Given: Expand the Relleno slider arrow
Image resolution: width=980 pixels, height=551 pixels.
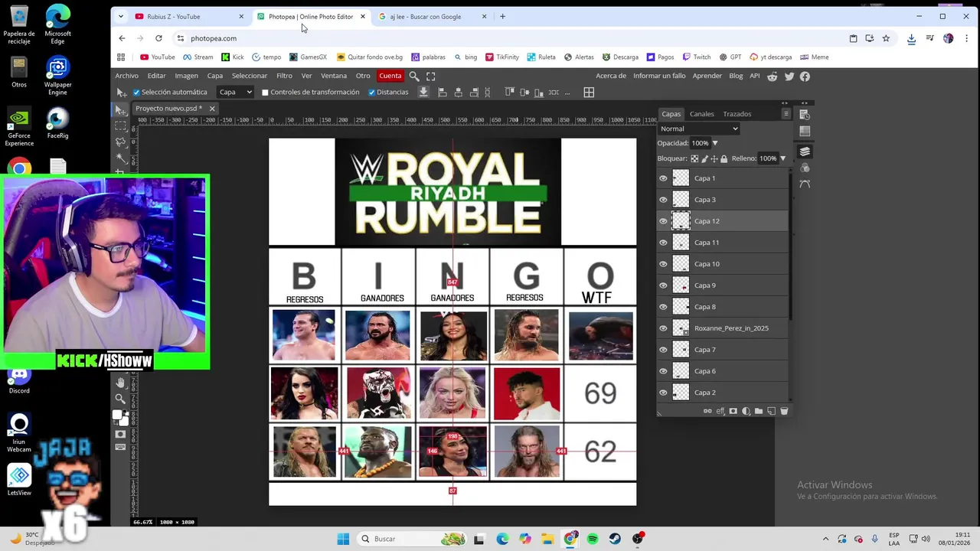Looking at the screenshot, I should click(x=782, y=158).
